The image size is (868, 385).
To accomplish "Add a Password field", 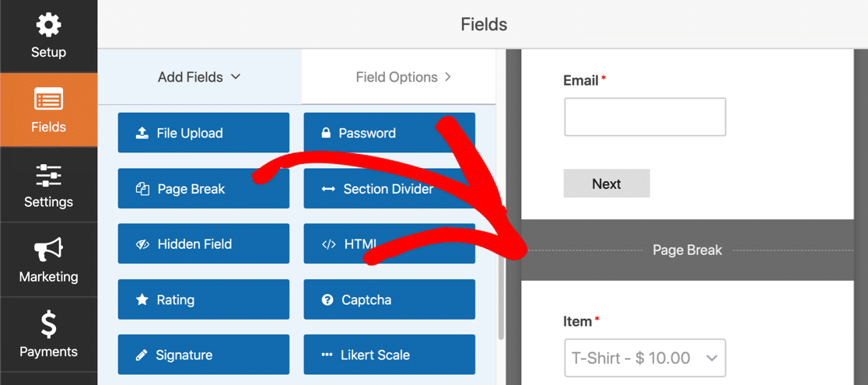I will click(x=389, y=133).
